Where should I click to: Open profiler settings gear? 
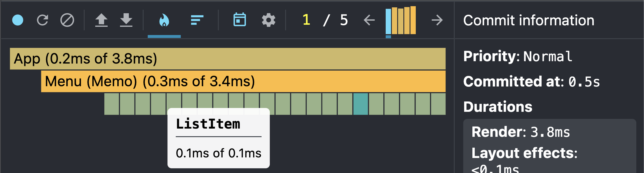click(269, 20)
